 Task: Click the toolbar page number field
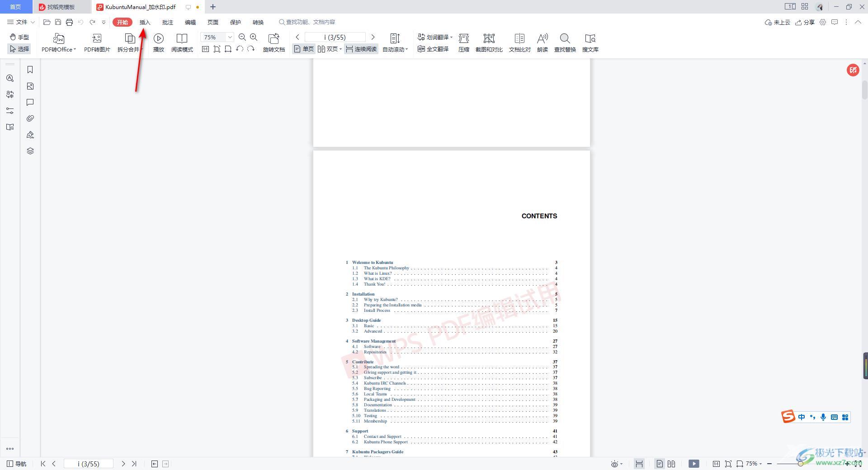click(x=335, y=37)
